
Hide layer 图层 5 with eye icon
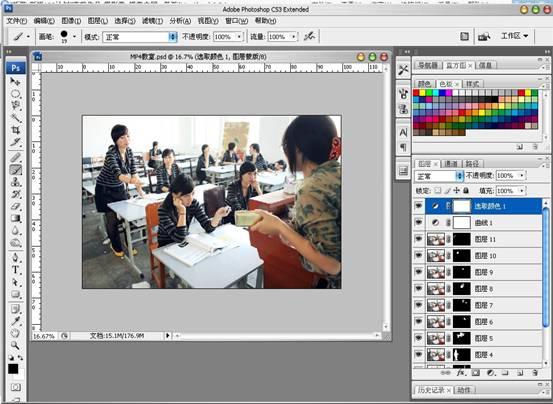[419, 338]
